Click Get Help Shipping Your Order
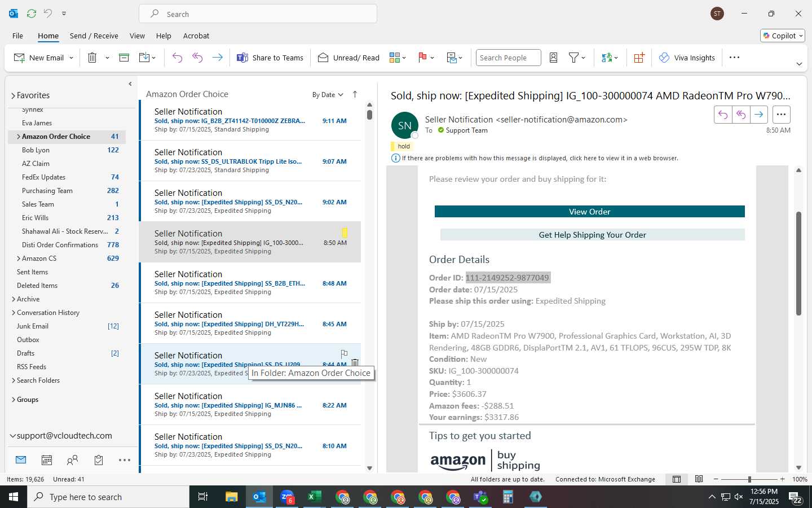 coord(592,235)
